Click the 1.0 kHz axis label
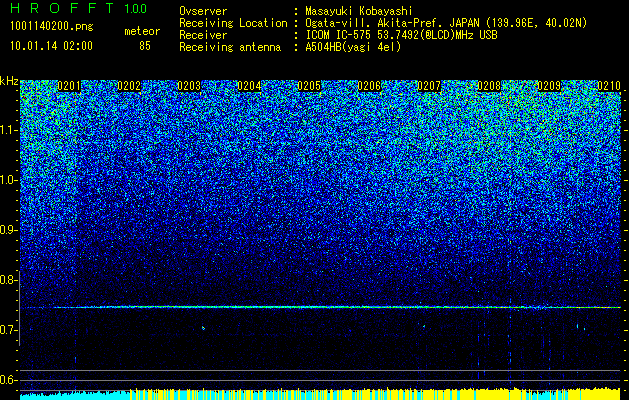The width and height of the screenshot is (629, 400). click(x=9, y=180)
